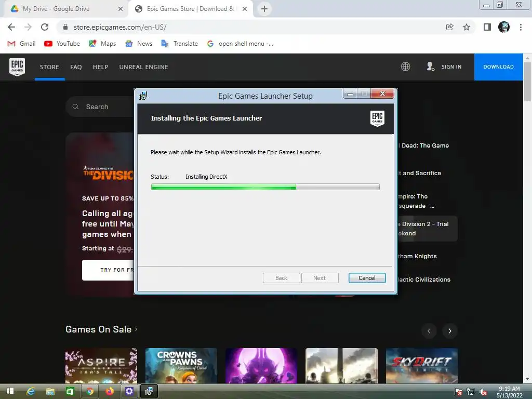Screen dimensions: 532x399
Task: Go to next Games On Sale carousel page
Action: [450, 331]
